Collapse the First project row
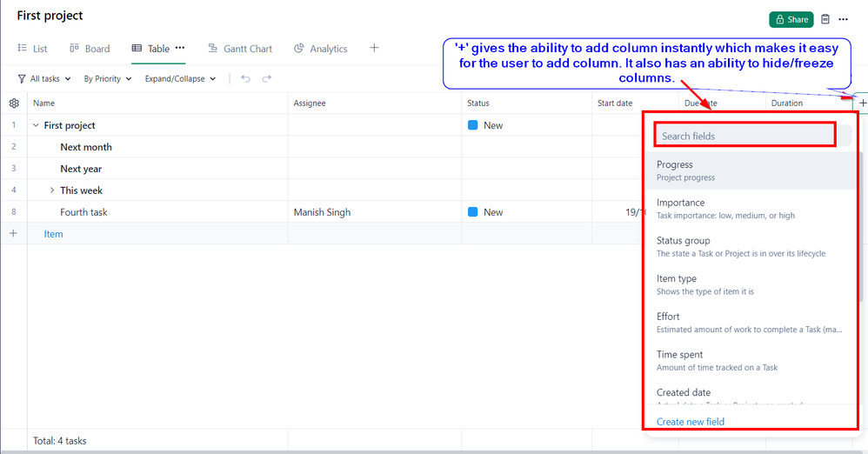The height and width of the screenshot is (454, 868). (36, 125)
